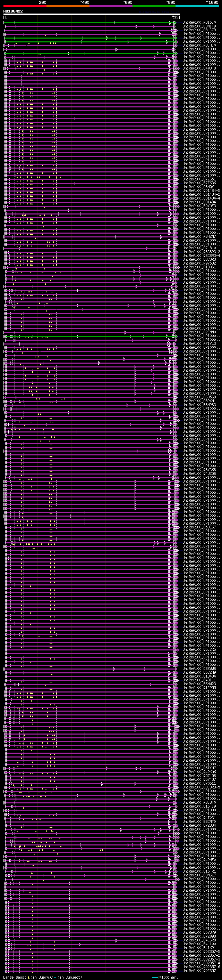Image resolution: width=222 pixels, height=980 pixels.
Task: Select the UniRef100_B3CNT0 label
Action: tap(199, 821)
